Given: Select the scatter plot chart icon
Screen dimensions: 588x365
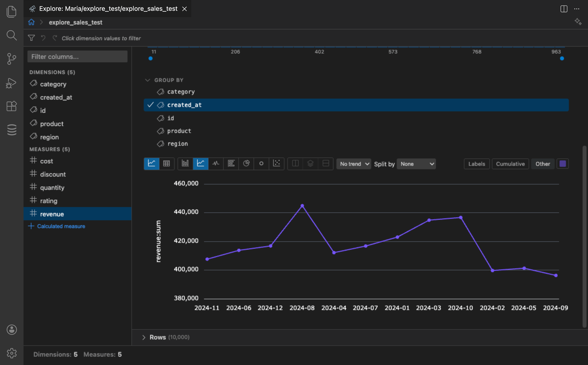Looking at the screenshot, I should (277, 164).
